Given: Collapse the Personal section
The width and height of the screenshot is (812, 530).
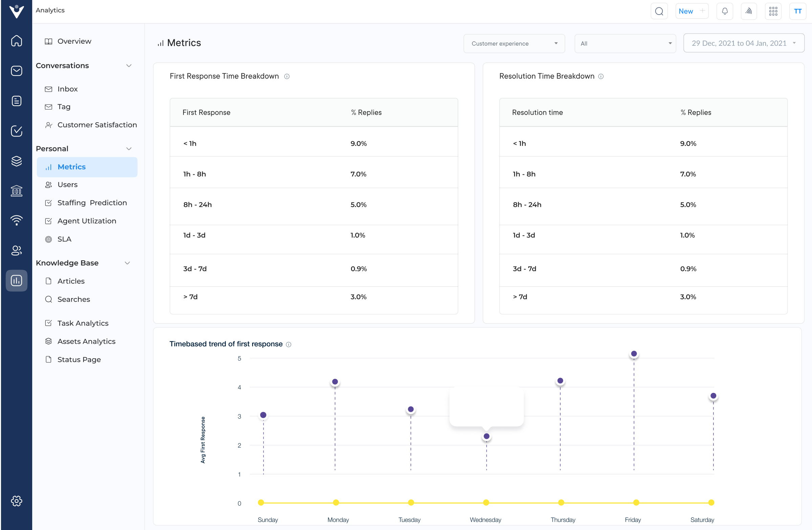Looking at the screenshot, I should 128,149.
